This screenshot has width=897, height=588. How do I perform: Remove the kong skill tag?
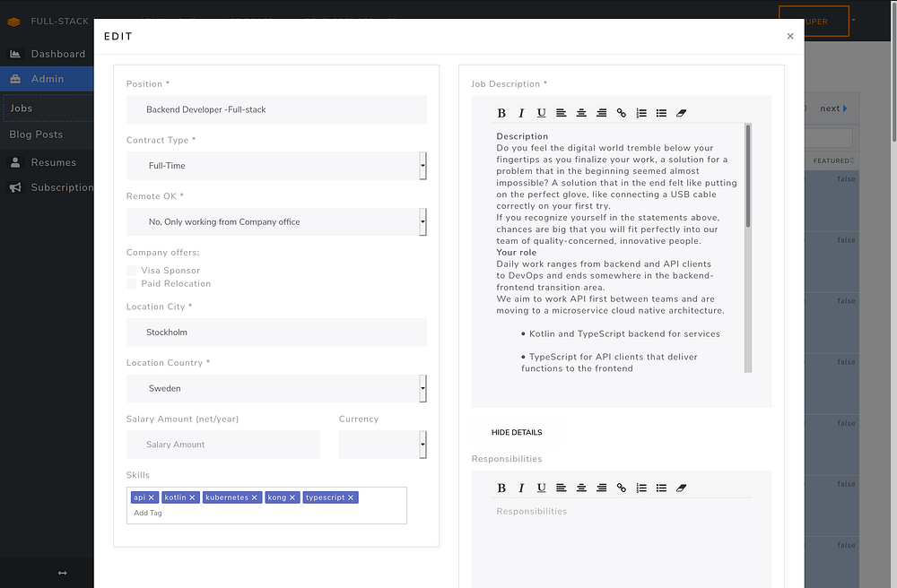pyautogui.click(x=292, y=497)
